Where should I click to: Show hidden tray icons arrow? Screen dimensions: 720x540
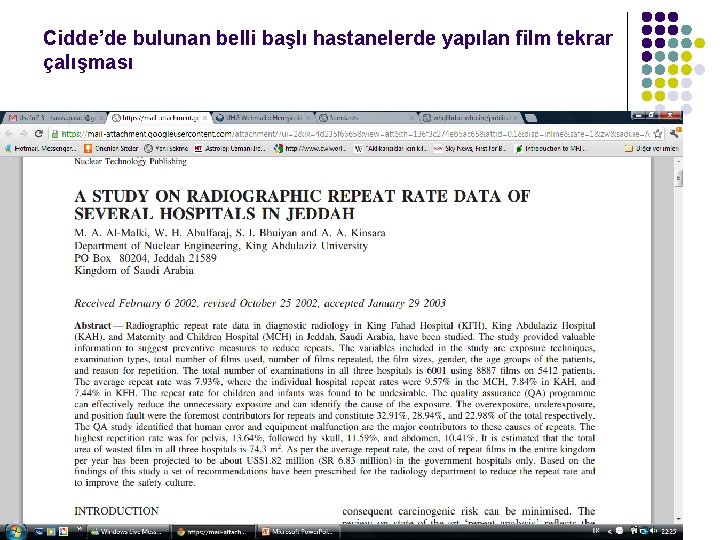click(x=609, y=531)
